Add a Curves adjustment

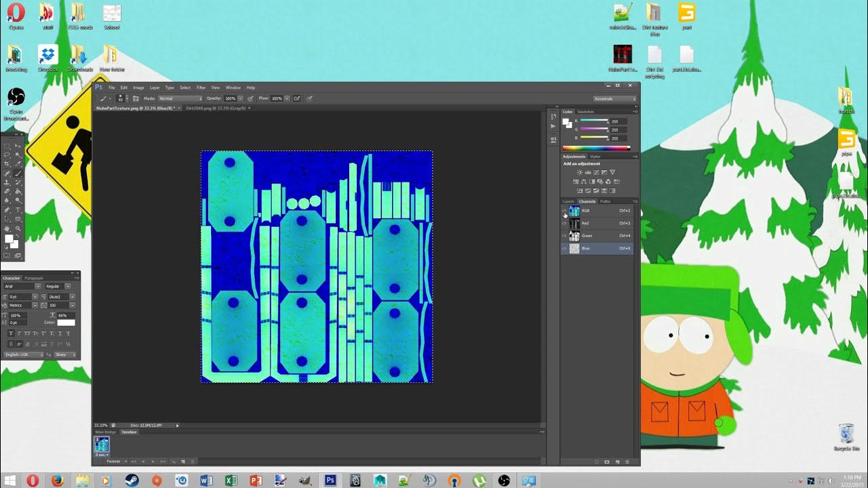pyautogui.click(x=595, y=173)
